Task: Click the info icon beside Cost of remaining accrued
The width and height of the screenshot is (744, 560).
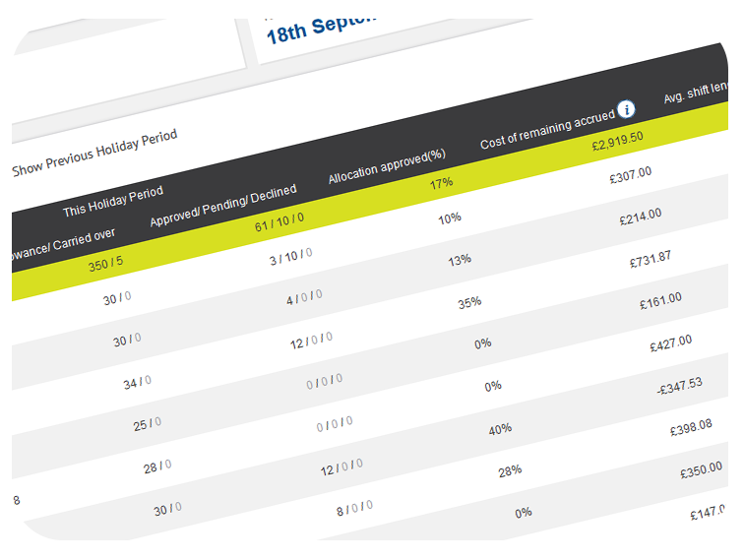Action: pyautogui.click(x=627, y=108)
